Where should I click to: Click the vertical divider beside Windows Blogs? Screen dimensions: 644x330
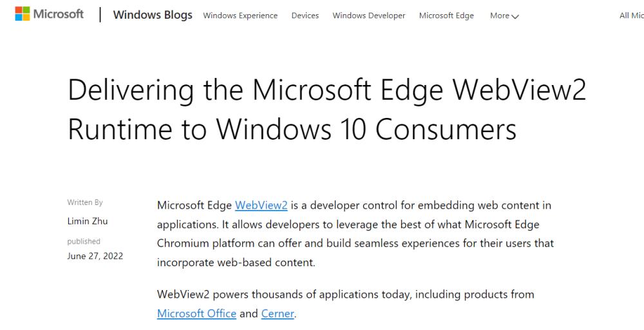100,15
